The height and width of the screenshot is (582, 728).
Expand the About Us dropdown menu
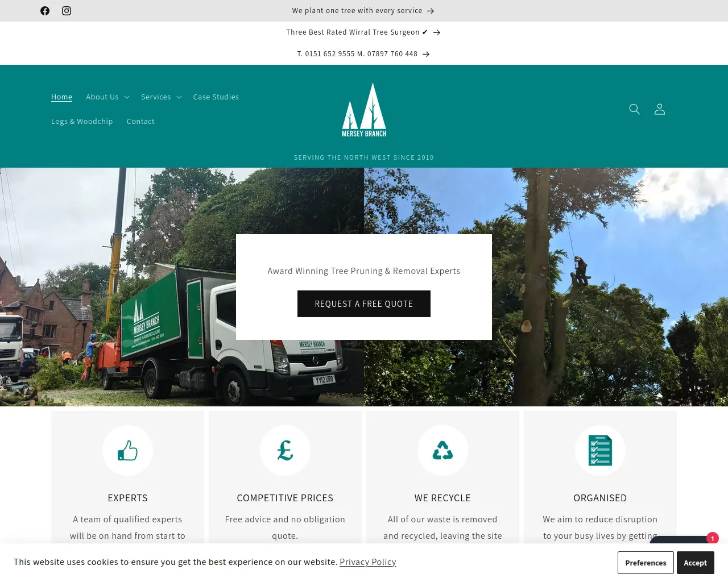pyautogui.click(x=107, y=97)
